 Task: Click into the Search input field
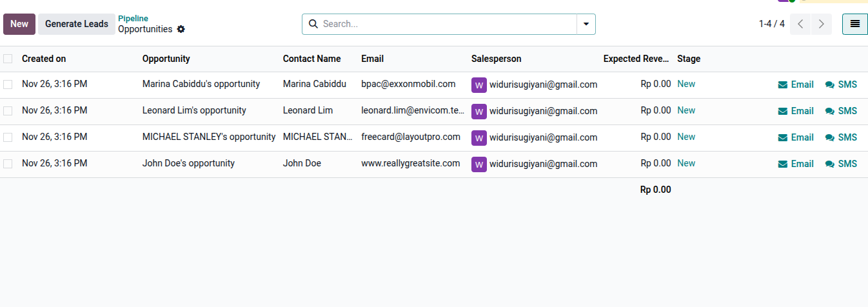[445, 24]
